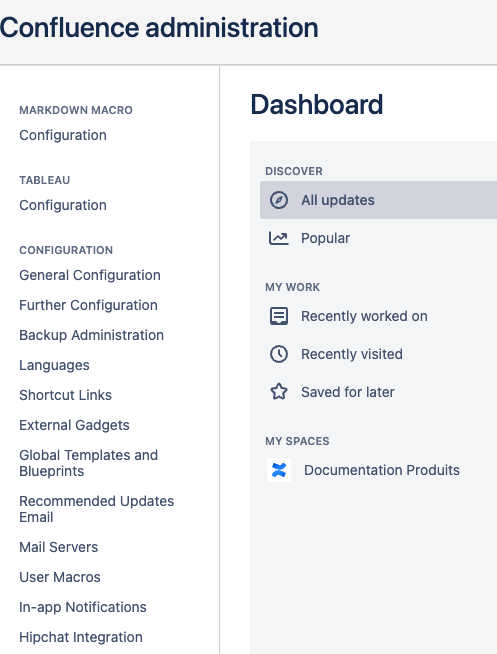Open Mail Servers configuration
The width and height of the screenshot is (497, 654).
[x=58, y=547]
